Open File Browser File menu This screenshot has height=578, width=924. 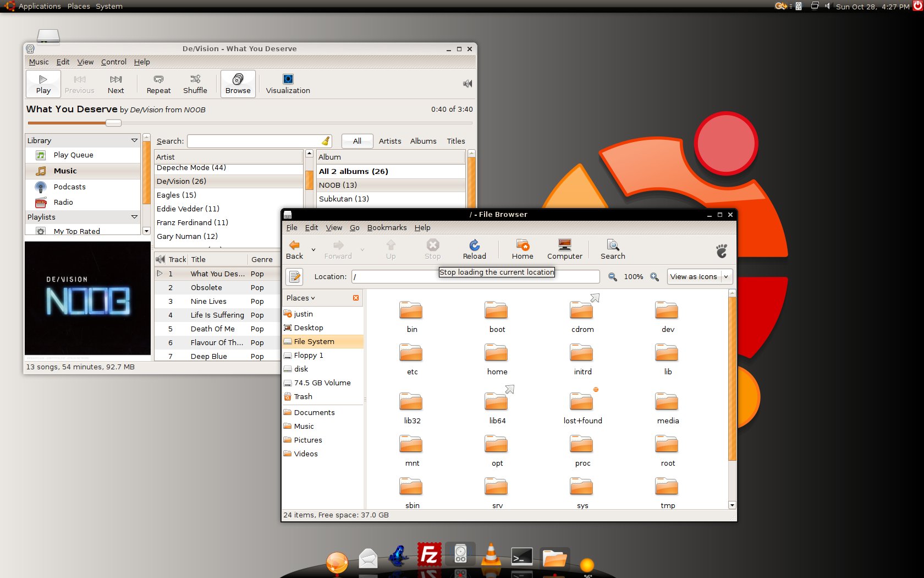coord(291,227)
